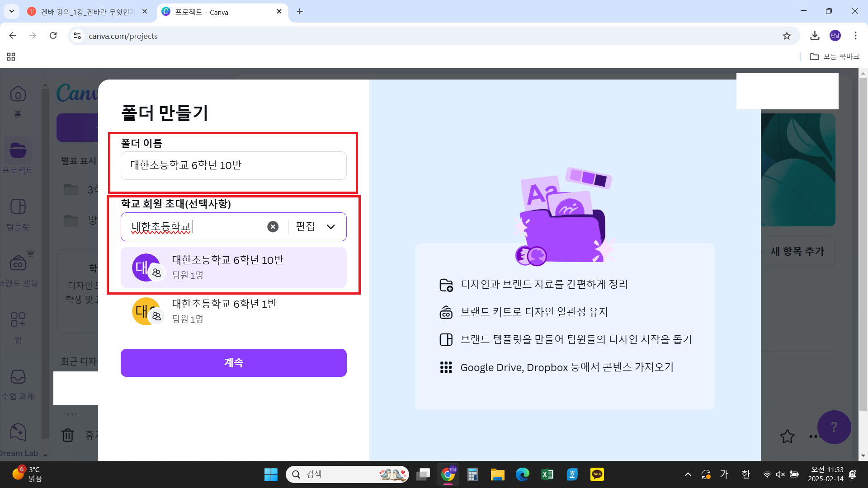Open the Chrome three-dot menu
The image size is (868, 488).
pos(855,36)
